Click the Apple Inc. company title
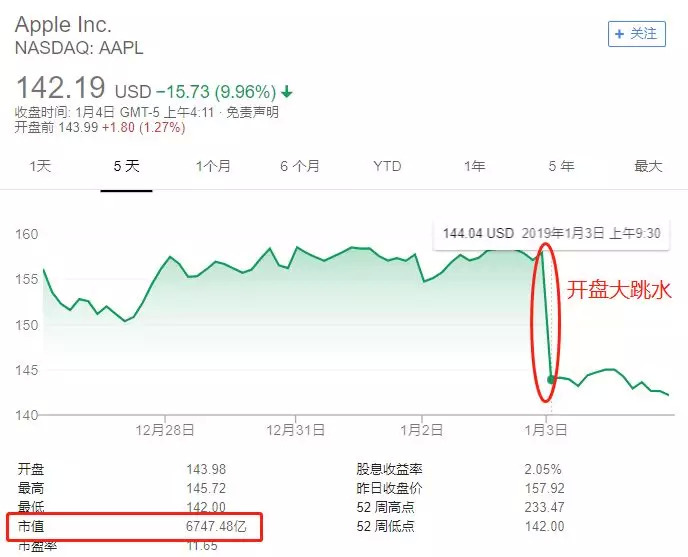 coord(63,24)
